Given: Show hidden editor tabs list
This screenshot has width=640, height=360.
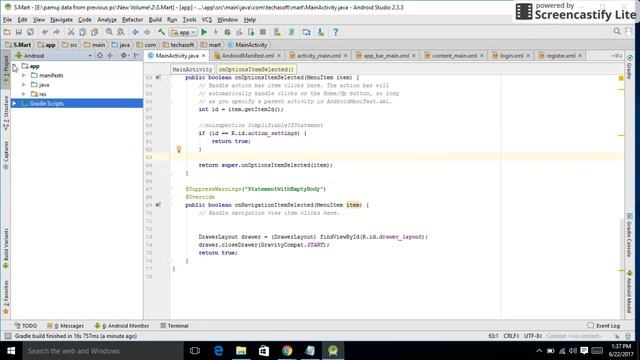Looking at the screenshot, I should 617,56.
